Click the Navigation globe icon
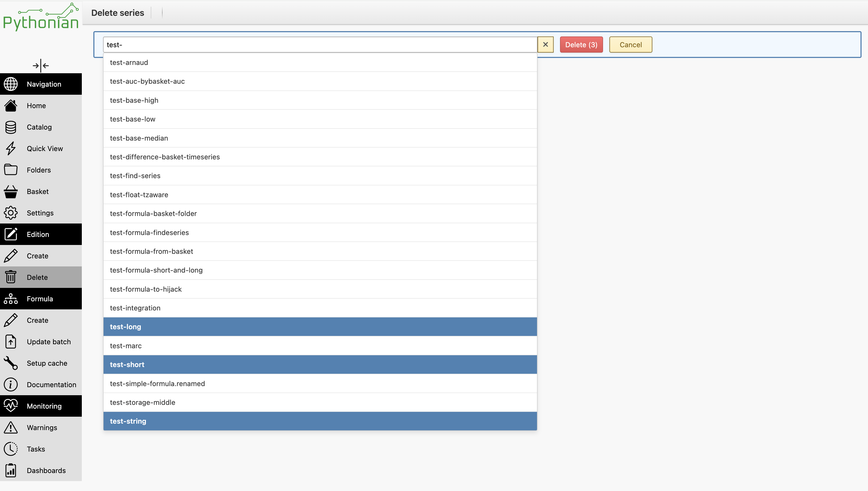The width and height of the screenshot is (868, 491). click(x=11, y=84)
